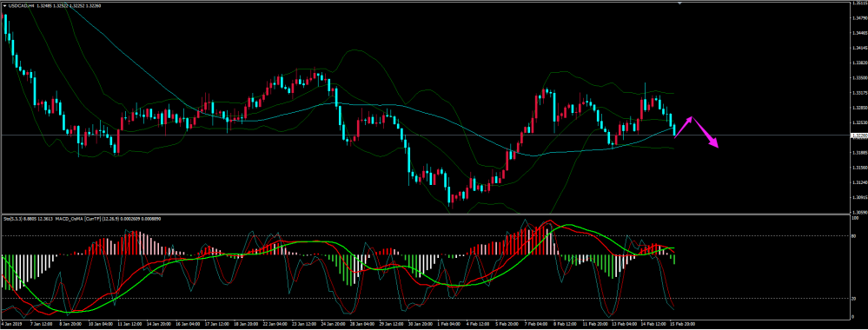Click the current price tag 1.32260
The height and width of the screenshot is (330, 868).
tap(859, 135)
